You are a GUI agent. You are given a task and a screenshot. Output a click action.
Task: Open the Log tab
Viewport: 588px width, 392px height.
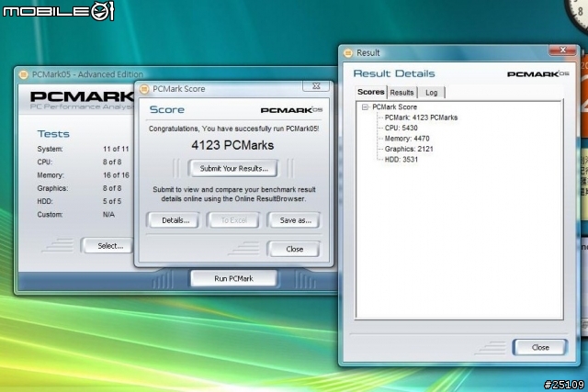tap(431, 92)
